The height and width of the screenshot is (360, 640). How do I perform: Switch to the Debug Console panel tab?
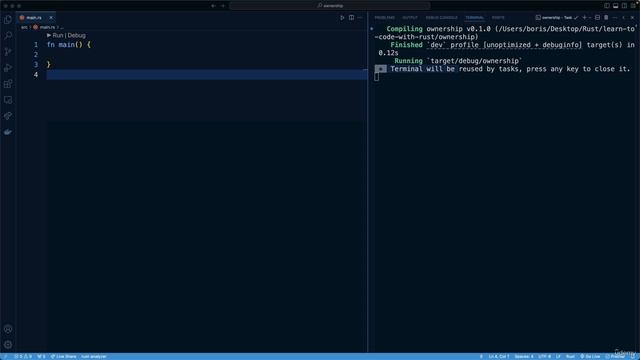tap(442, 18)
